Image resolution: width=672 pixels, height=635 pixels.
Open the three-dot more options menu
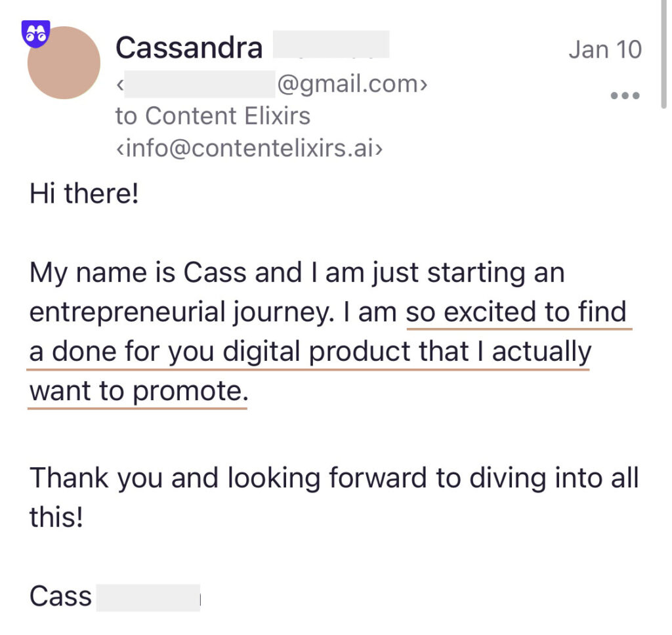click(625, 95)
